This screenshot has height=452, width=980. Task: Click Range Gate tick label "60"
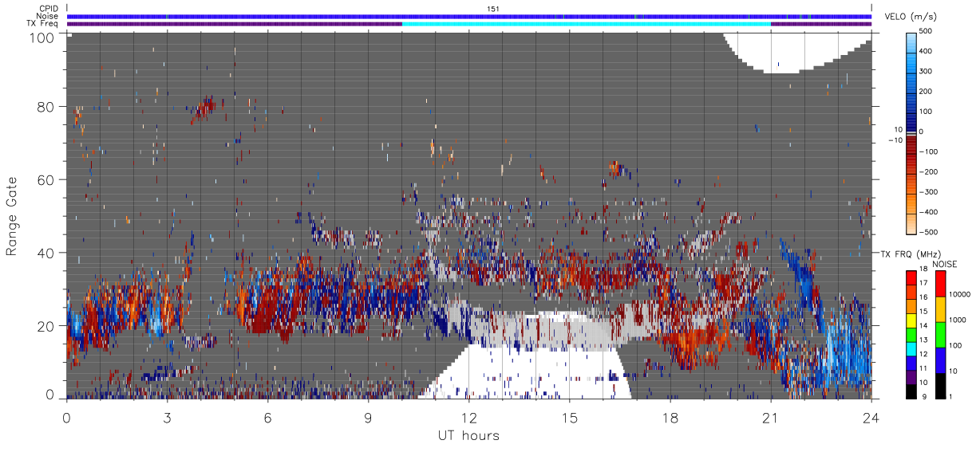45,179
